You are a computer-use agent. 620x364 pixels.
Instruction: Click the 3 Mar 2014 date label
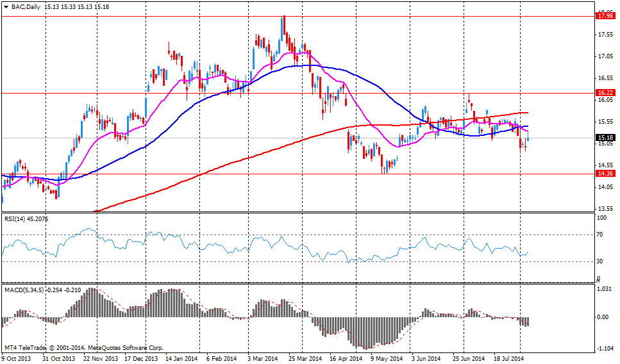point(264,358)
